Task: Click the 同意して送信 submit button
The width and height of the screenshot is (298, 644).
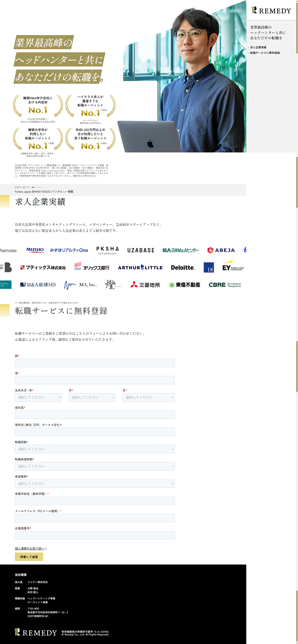Action: pyautogui.click(x=29, y=557)
